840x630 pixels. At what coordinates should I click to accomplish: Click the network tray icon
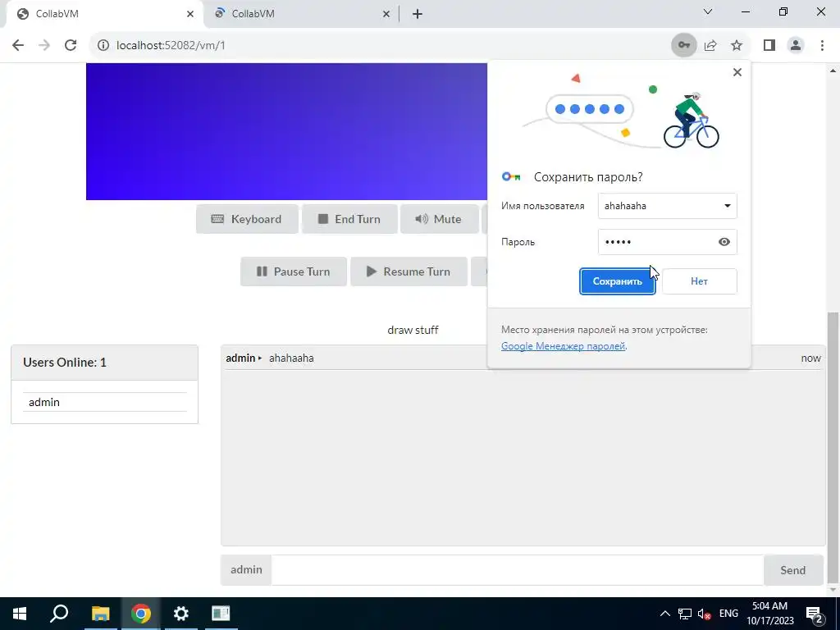click(x=685, y=614)
